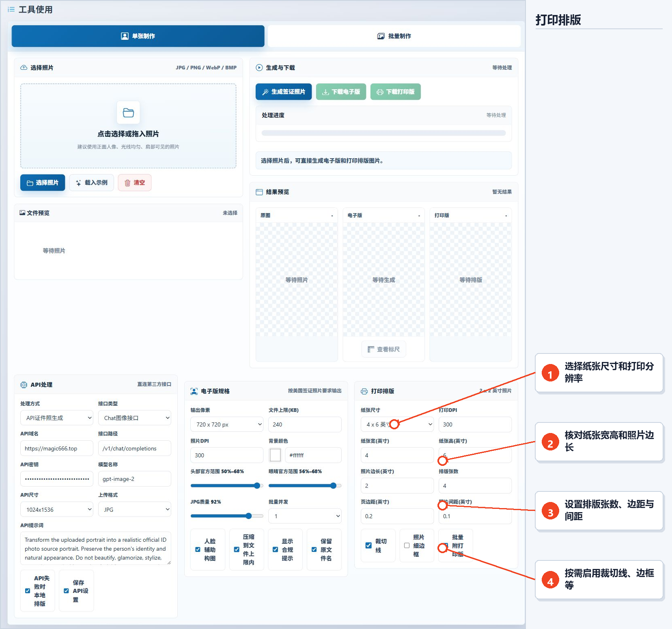Toggle 裁切线 checkbox

tap(368, 545)
